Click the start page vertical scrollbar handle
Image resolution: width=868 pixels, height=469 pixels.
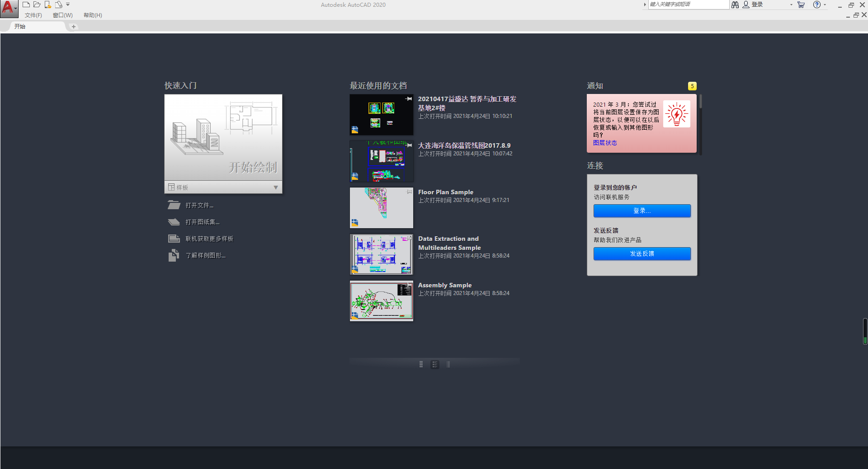pyautogui.click(x=865, y=331)
